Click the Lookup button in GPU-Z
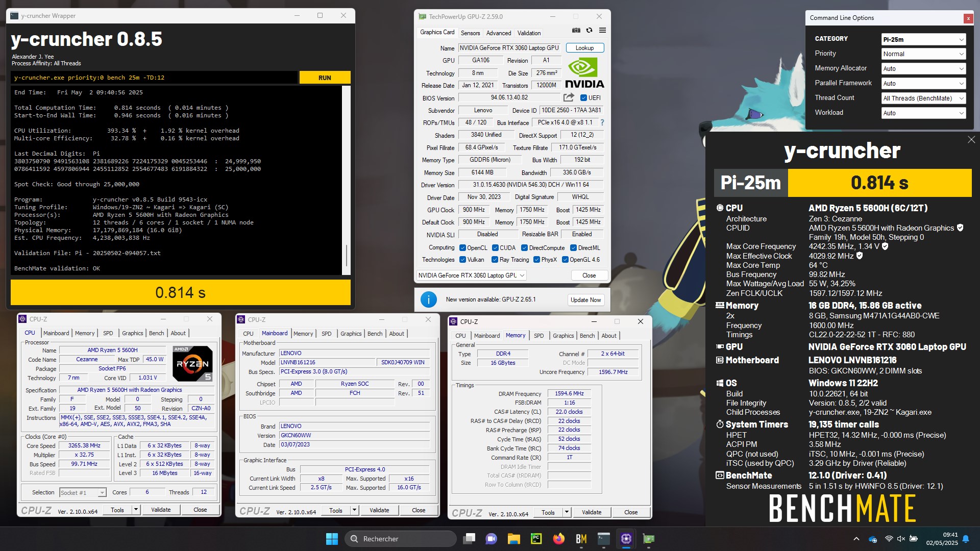The width and height of the screenshot is (980, 551). 584,48
